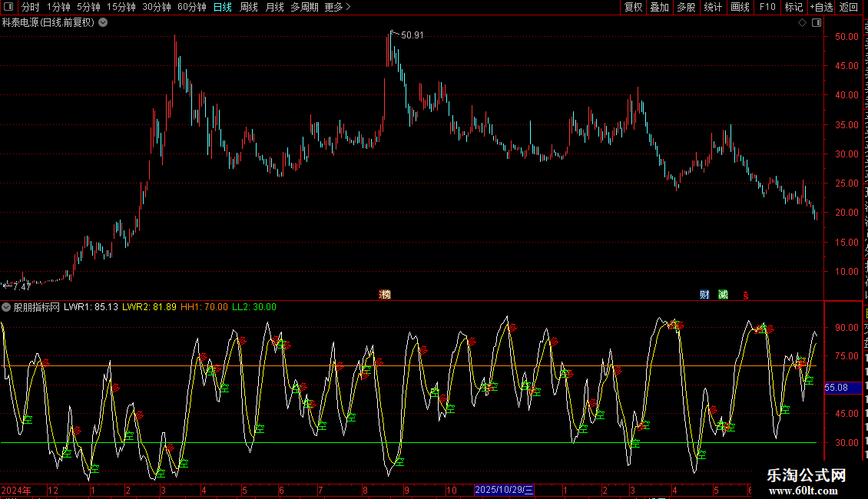
Task: Open the 多股 multi-stock view
Action: [x=686, y=7]
